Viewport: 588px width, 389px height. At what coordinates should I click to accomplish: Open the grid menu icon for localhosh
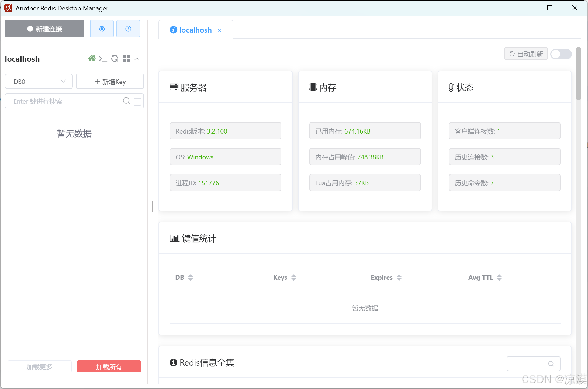[126, 58]
